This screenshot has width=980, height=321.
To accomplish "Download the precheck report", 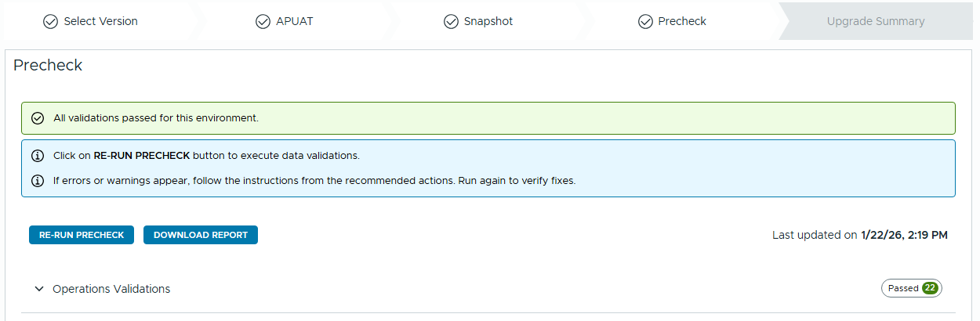I will (201, 235).
